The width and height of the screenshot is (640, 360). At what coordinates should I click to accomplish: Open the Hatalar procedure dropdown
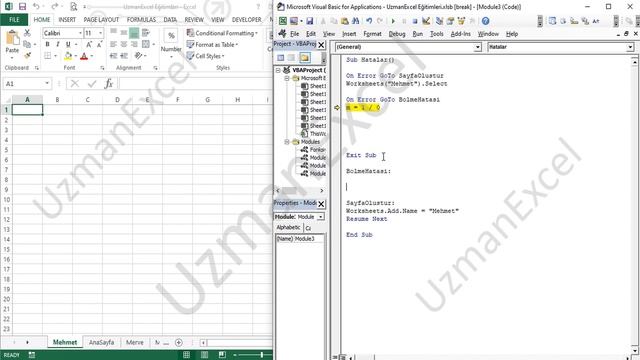pyautogui.click(x=630, y=47)
